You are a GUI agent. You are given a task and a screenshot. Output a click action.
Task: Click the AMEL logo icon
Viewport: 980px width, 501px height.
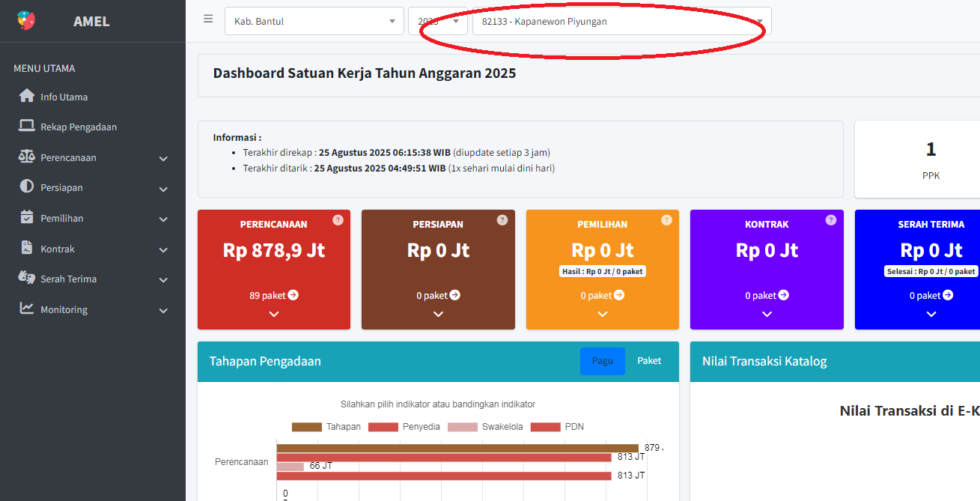(26, 21)
